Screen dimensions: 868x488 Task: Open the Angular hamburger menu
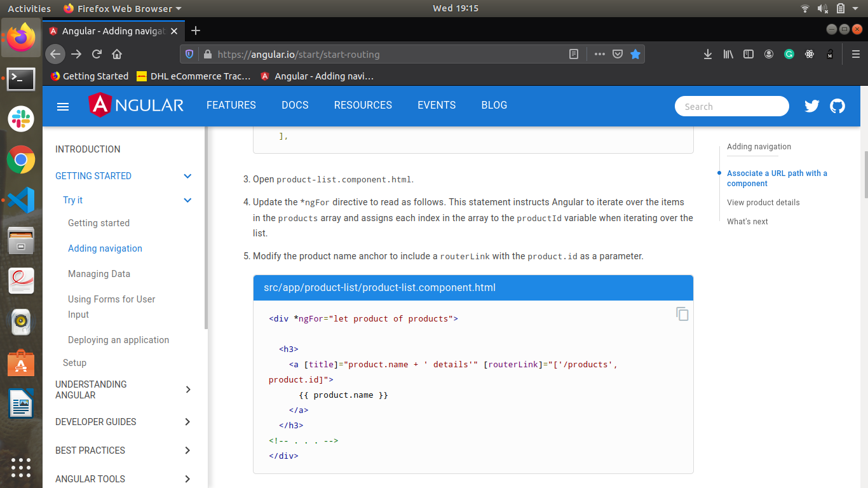63,107
